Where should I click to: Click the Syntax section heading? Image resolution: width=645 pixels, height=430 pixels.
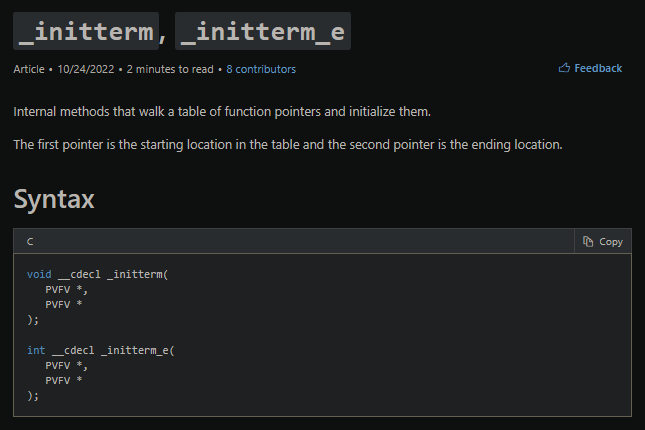coord(54,199)
